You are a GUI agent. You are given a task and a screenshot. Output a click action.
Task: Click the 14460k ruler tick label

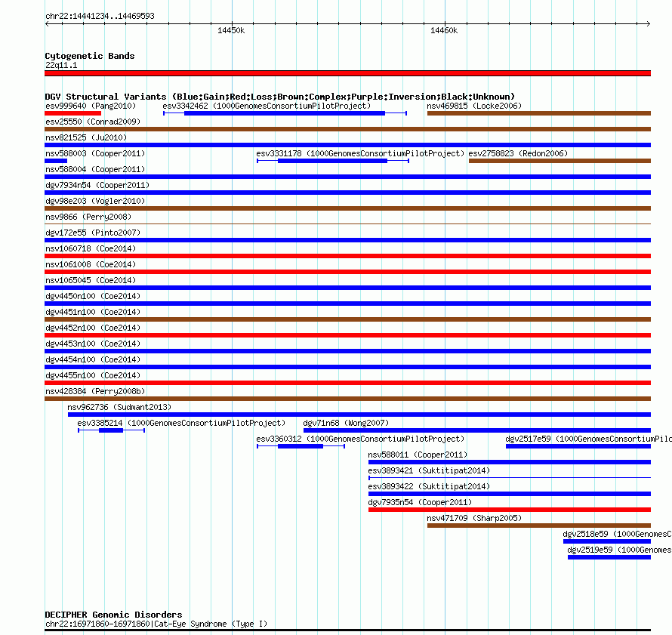coord(444,30)
